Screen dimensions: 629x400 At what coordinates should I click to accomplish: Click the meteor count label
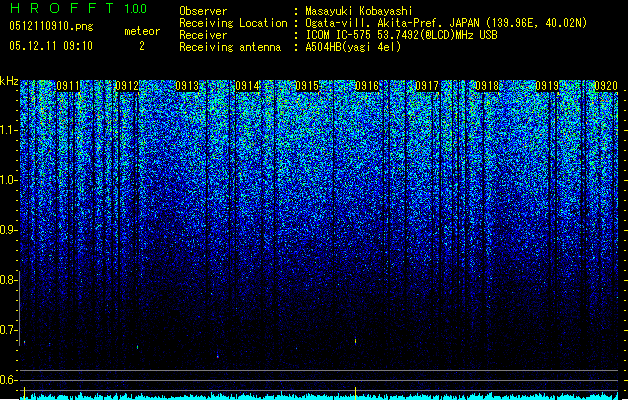142,31
